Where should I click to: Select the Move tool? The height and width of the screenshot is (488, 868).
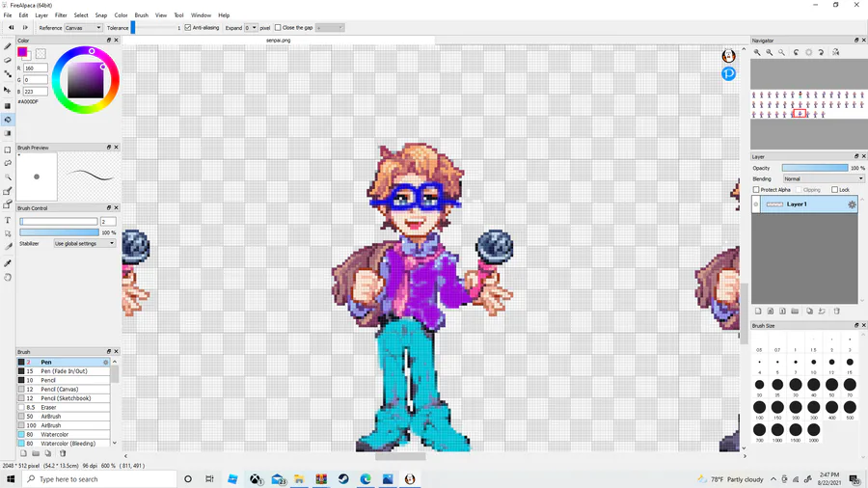pos(8,90)
